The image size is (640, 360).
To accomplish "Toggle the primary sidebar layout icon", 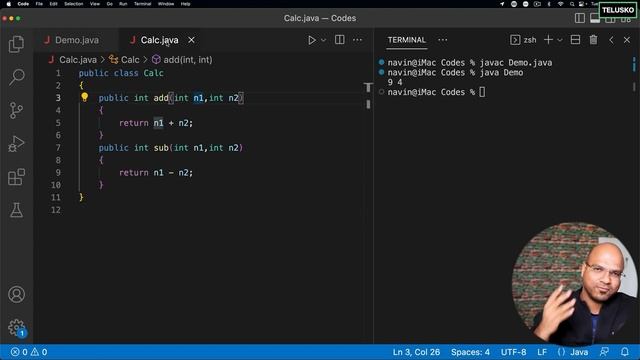I will 580,18.
